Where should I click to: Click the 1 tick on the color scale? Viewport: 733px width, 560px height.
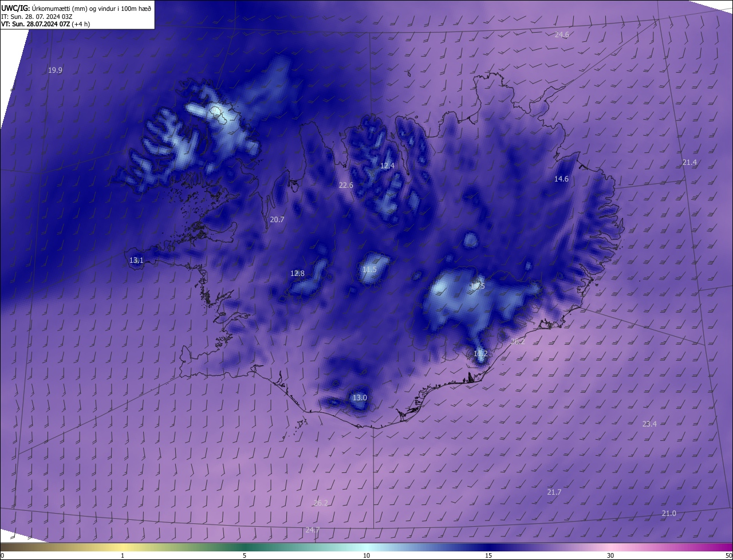(x=123, y=555)
